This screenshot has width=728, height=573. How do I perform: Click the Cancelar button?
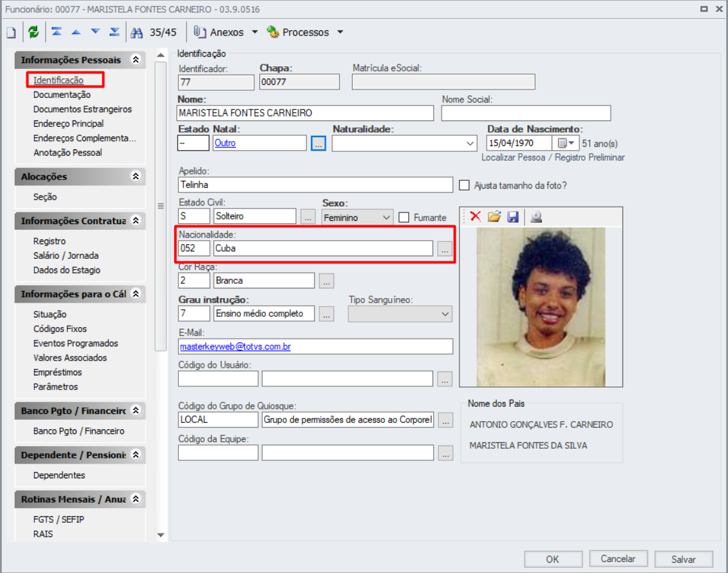[618, 559]
